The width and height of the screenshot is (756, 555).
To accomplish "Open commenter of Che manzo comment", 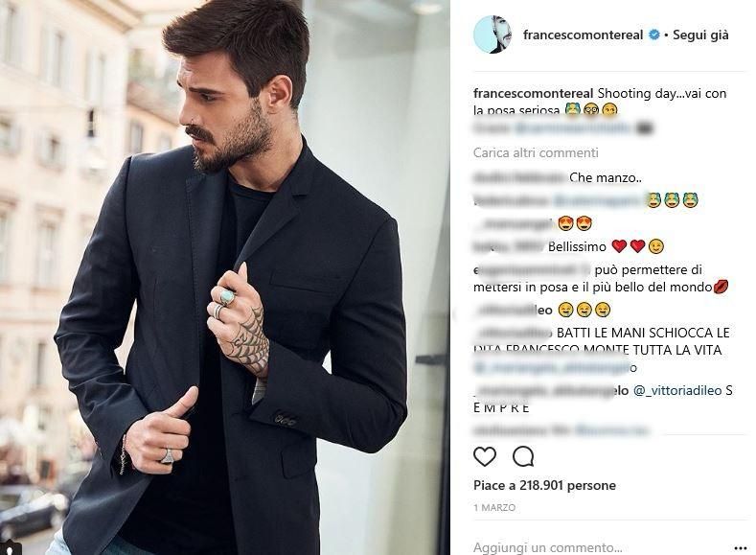I will point(519,178).
